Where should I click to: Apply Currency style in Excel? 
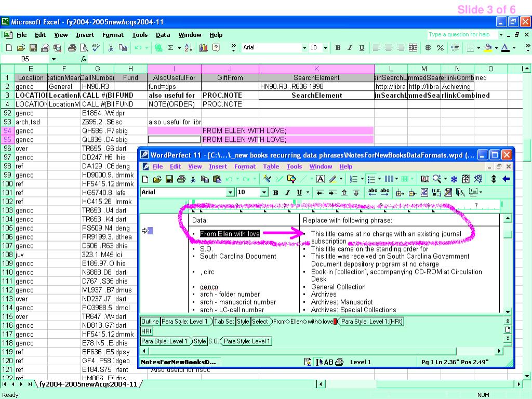428,48
